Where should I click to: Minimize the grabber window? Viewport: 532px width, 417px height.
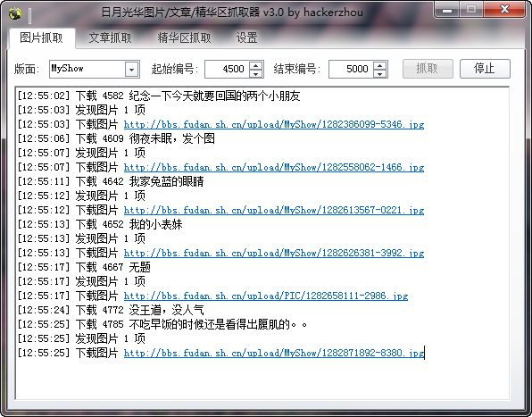(447, 10)
